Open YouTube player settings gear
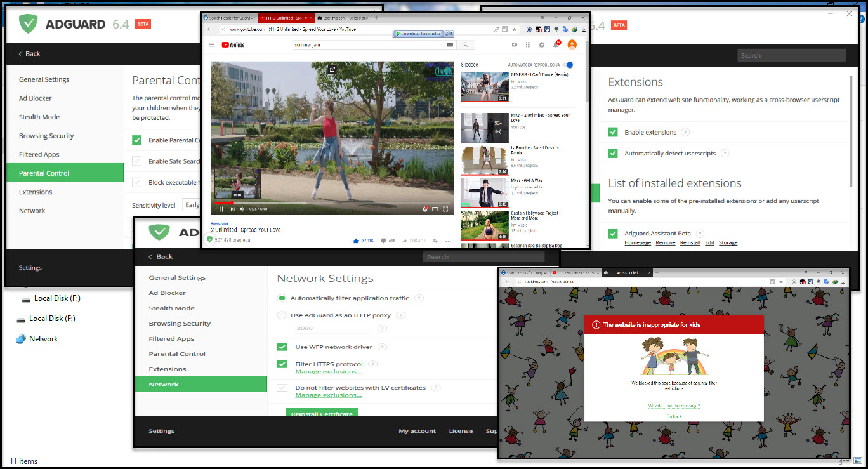The height and width of the screenshot is (469, 868). tap(425, 209)
